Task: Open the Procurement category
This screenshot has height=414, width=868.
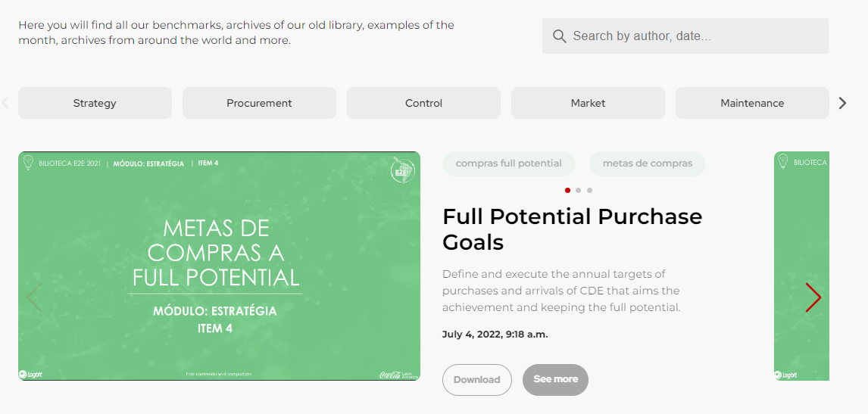Action: 259,103
